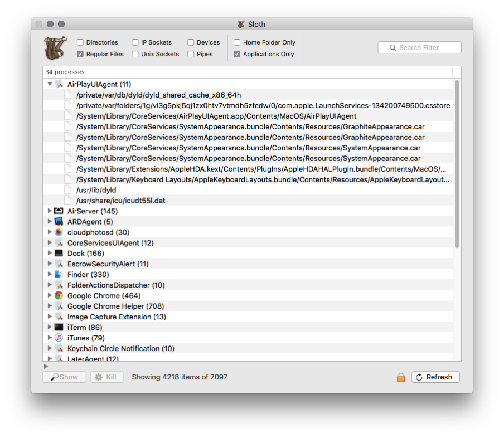The height and width of the screenshot is (438, 504).
Task: Click the process list vertical scrollbar
Action: click(457, 164)
